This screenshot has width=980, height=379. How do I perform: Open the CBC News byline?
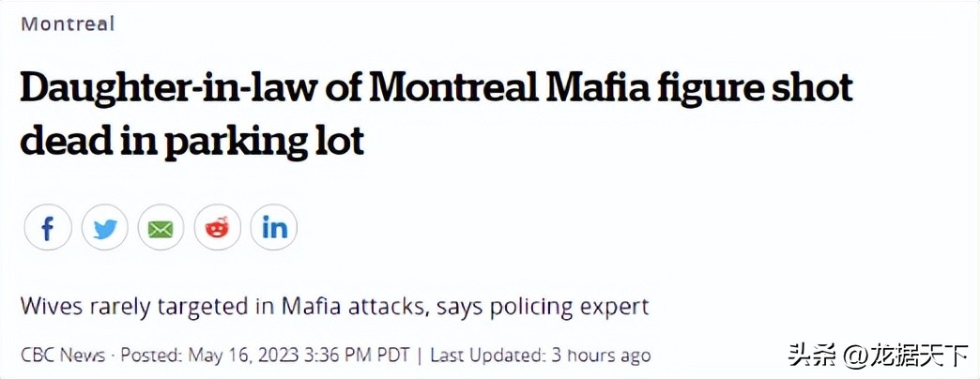[63, 356]
